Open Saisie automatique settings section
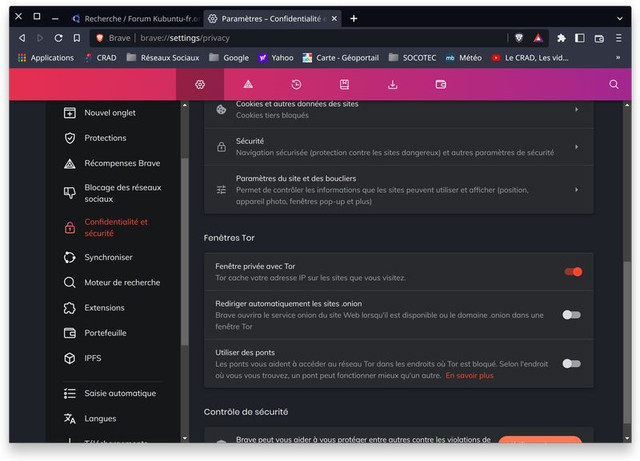The image size is (640, 461). pyautogui.click(x=112, y=394)
